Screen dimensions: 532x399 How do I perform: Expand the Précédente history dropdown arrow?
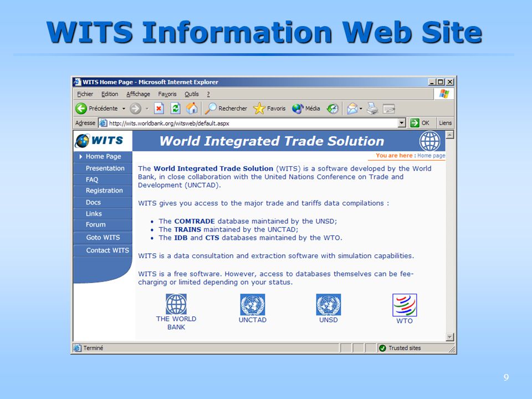[x=124, y=109]
